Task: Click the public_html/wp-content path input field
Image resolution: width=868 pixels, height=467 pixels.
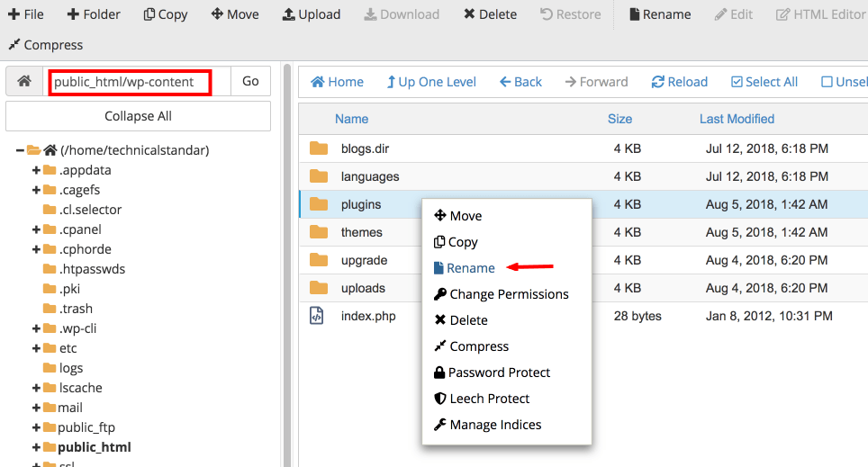Action: click(x=130, y=82)
